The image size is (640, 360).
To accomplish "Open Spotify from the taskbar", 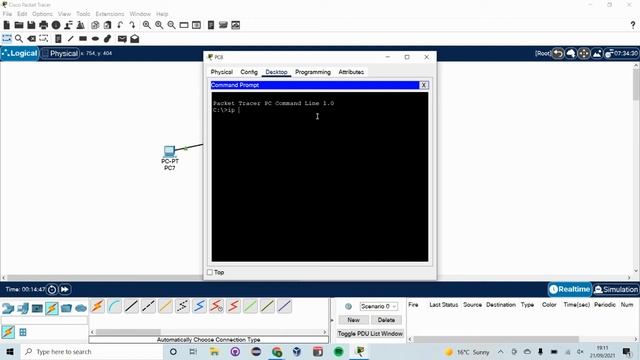I will point(338,352).
